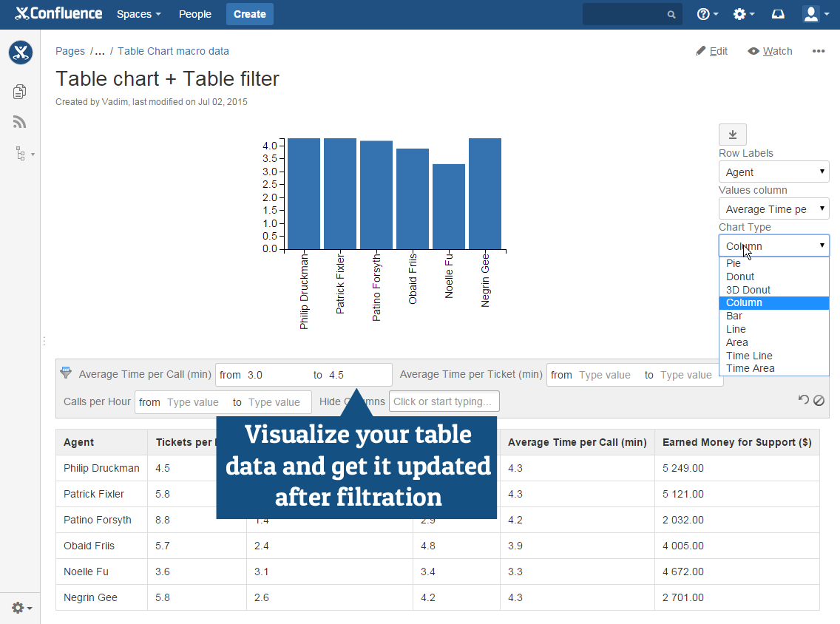Open the Spaces menu
The height and width of the screenshot is (624, 840).
tap(138, 13)
